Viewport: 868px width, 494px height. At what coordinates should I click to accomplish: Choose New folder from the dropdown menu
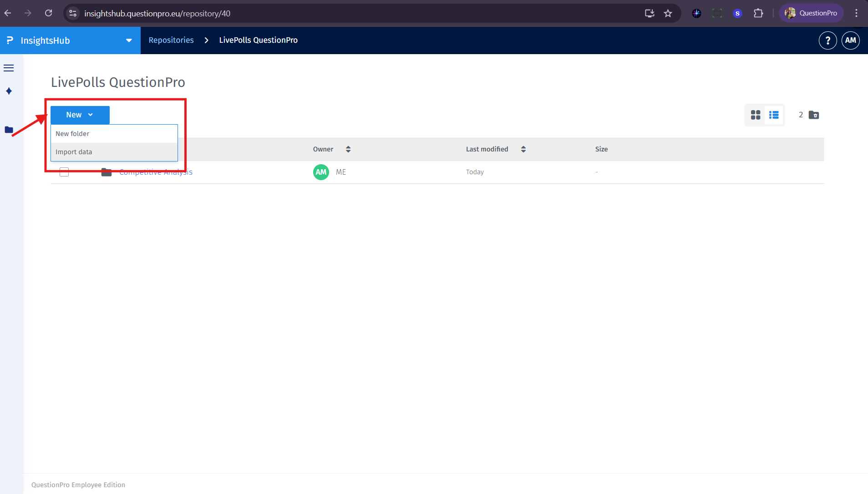72,133
